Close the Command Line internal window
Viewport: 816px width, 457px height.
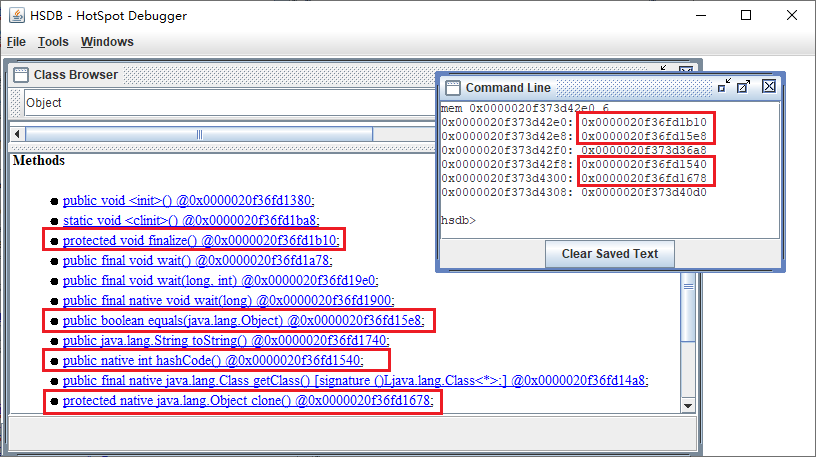click(x=769, y=86)
